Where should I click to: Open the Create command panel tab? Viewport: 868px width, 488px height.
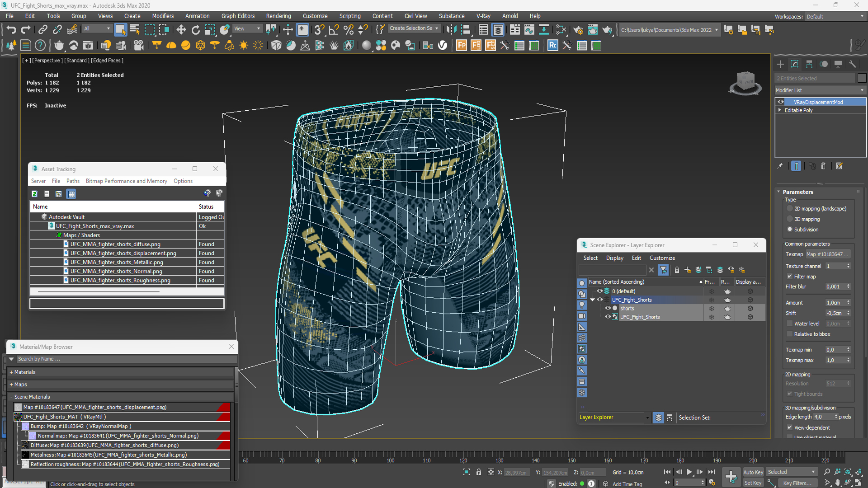click(x=780, y=64)
